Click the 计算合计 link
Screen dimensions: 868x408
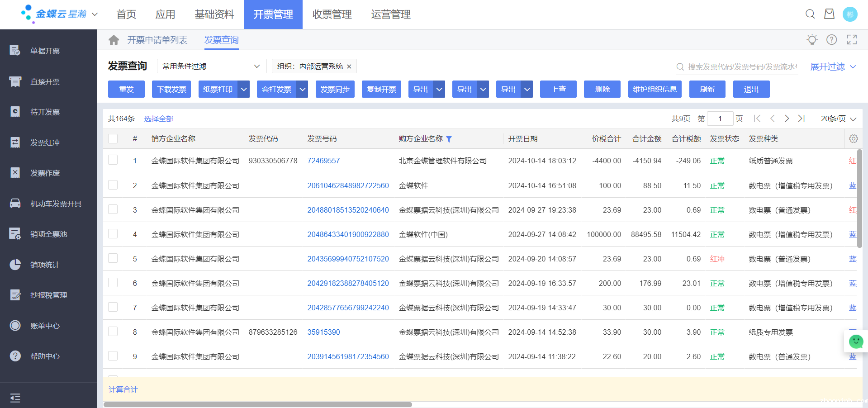pos(123,389)
